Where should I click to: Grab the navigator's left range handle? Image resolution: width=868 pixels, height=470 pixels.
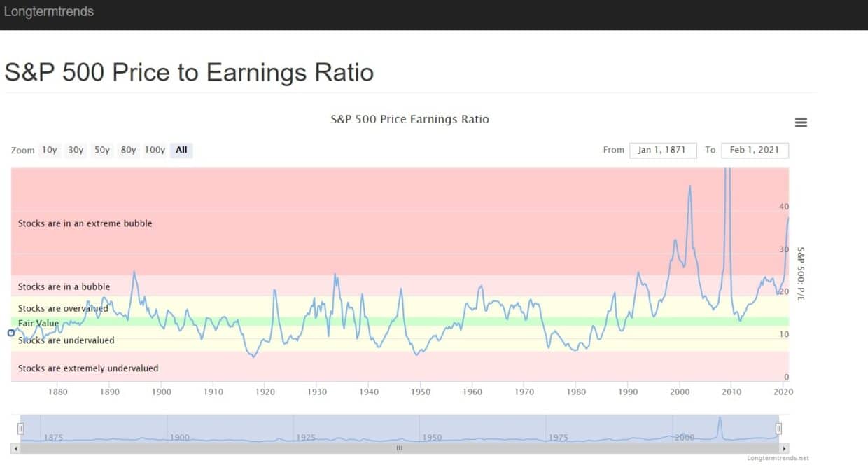click(x=21, y=429)
